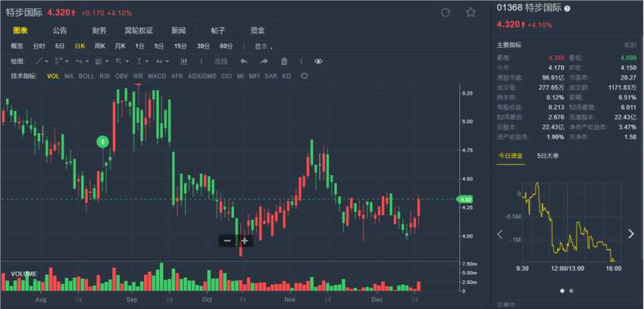The height and width of the screenshot is (309, 644).
Task: Switch to the 新闻 tab
Action: (179, 31)
